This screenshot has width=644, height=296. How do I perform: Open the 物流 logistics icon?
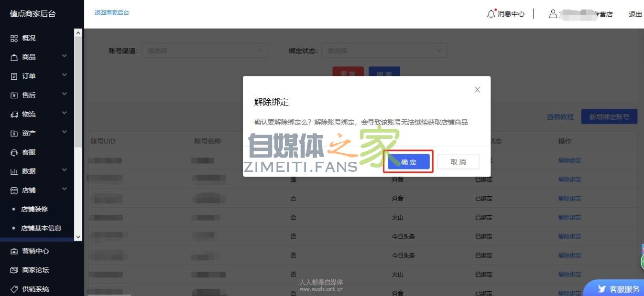point(14,114)
